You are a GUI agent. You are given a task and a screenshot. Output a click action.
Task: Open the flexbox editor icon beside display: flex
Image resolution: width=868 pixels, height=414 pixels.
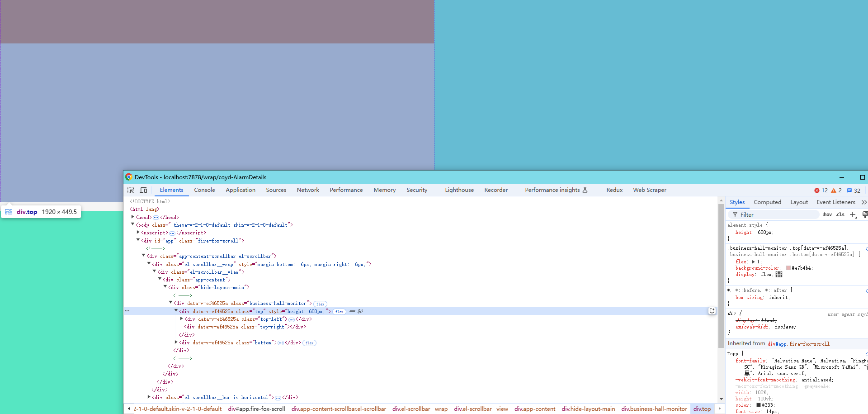(x=779, y=274)
